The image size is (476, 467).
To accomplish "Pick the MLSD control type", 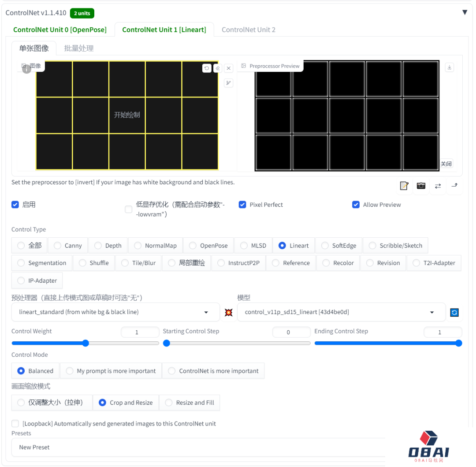I will click(253, 245).
